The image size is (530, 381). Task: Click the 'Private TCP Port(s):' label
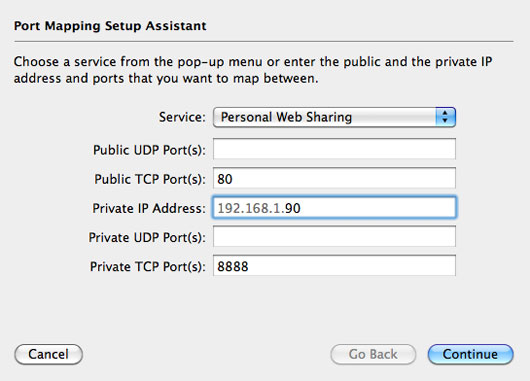pyautogui.click(x=148, y=266)
